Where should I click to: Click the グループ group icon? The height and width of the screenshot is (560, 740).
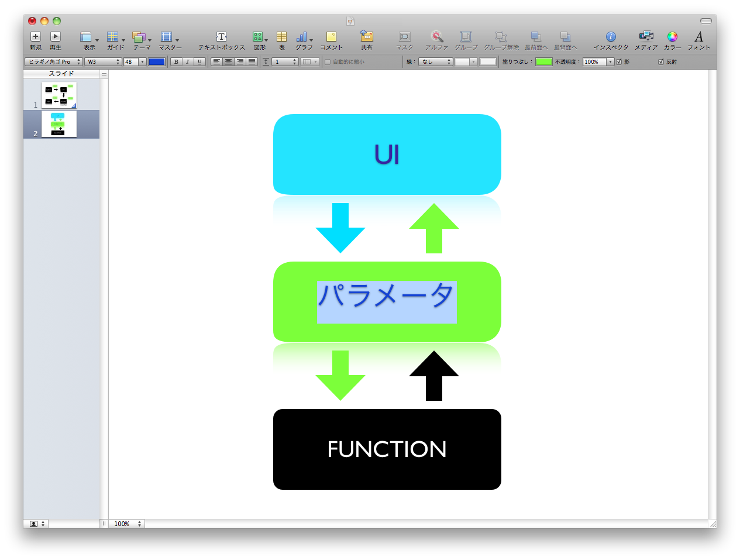tap(466, 37)
